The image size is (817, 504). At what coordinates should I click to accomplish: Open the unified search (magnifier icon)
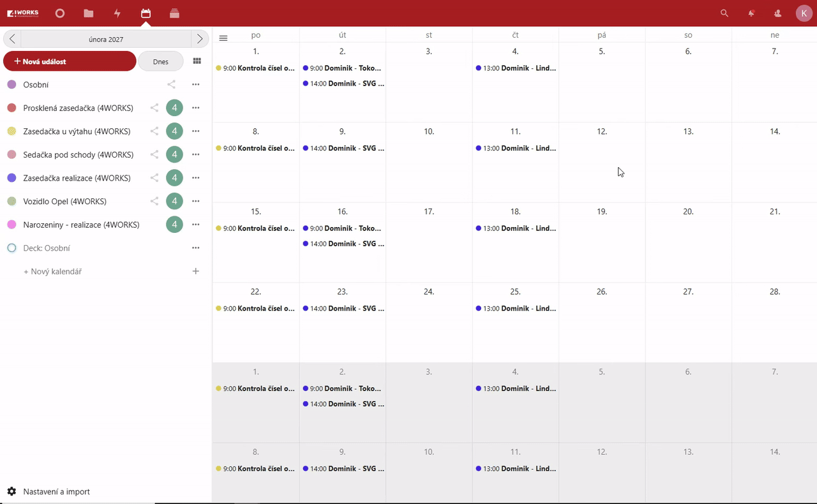pos(724,13)
